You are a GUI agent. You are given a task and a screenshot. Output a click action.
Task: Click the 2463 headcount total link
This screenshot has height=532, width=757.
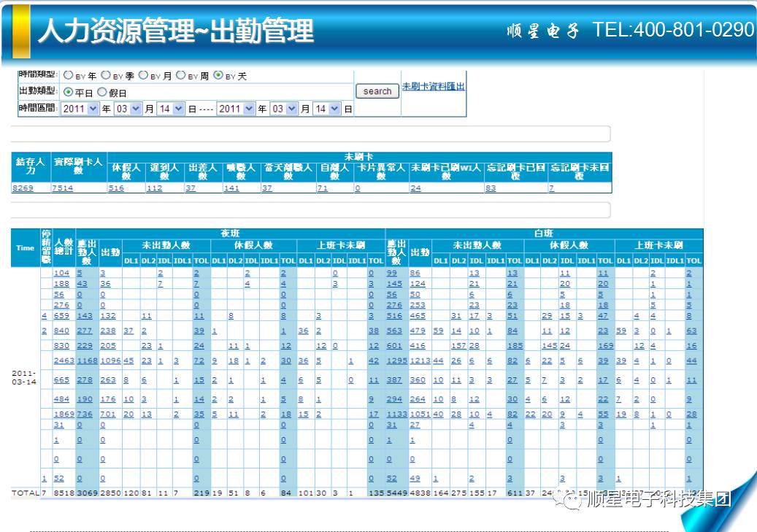coord(64,361)
